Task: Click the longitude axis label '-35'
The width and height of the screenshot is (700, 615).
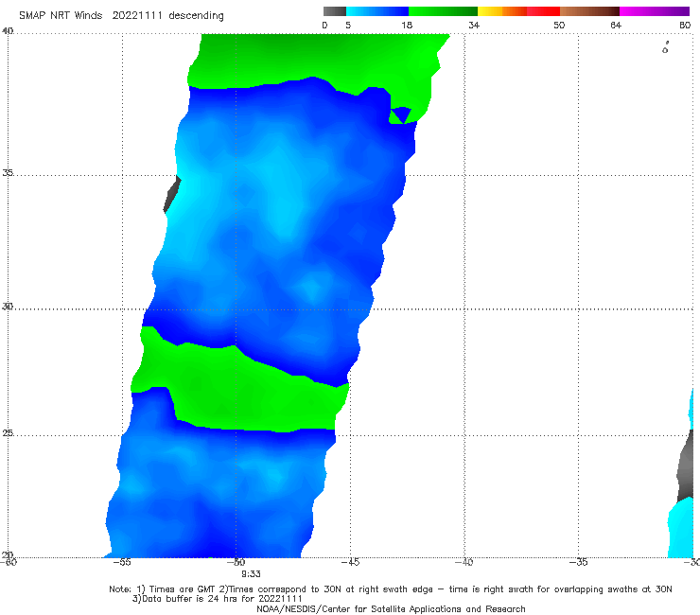Action: 579,562
